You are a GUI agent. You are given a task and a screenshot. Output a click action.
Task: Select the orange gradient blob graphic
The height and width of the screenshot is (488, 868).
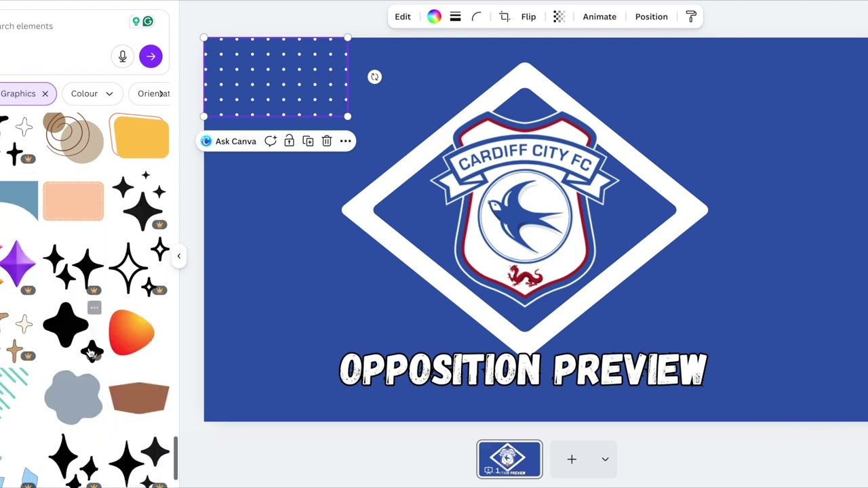tap(132, 333)
